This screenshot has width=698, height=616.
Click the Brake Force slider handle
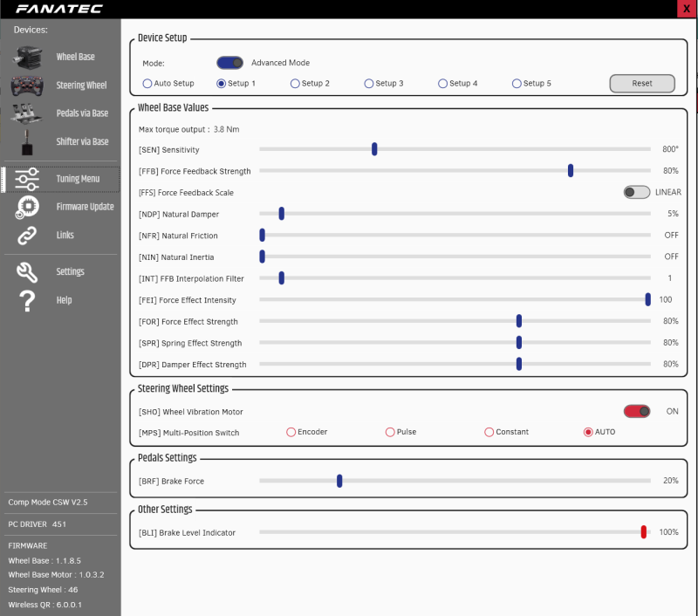coord(339,481)
